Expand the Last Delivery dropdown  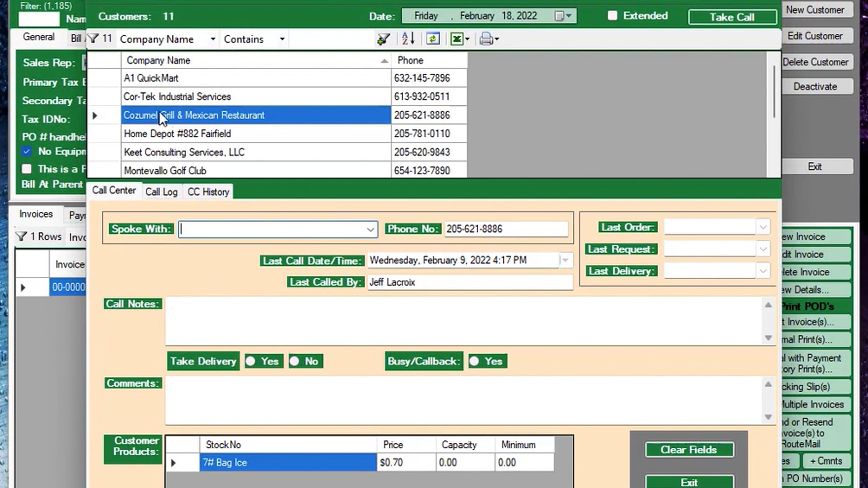[763, 271]
